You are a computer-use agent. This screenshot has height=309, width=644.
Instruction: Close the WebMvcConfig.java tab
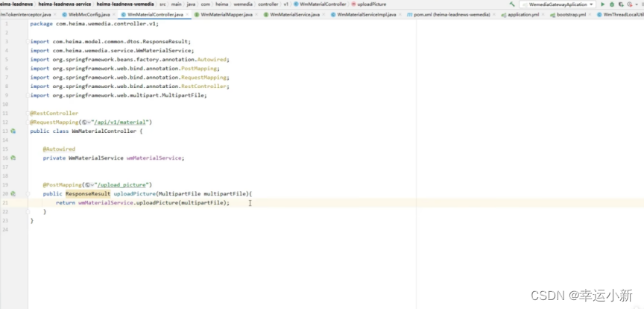[x=113, y=14]
